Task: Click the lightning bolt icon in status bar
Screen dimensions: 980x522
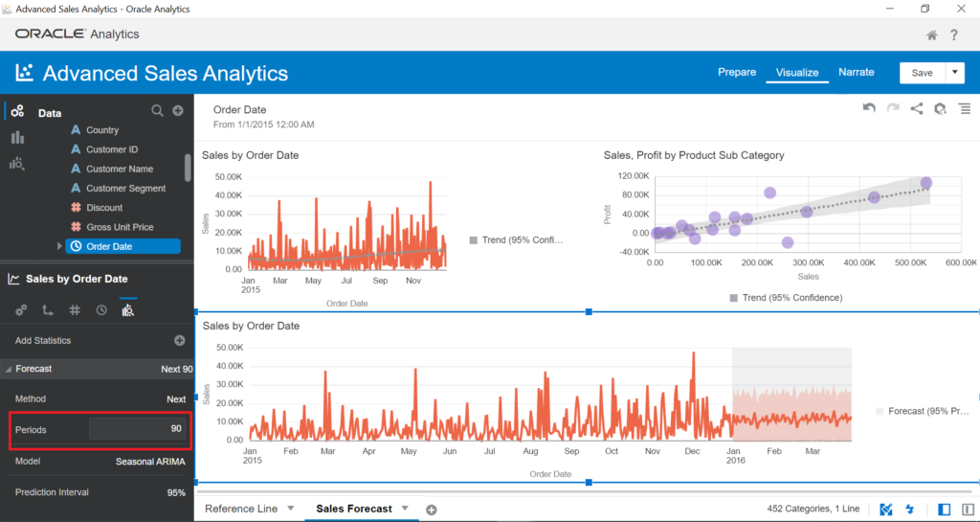Action: (910, 510)
